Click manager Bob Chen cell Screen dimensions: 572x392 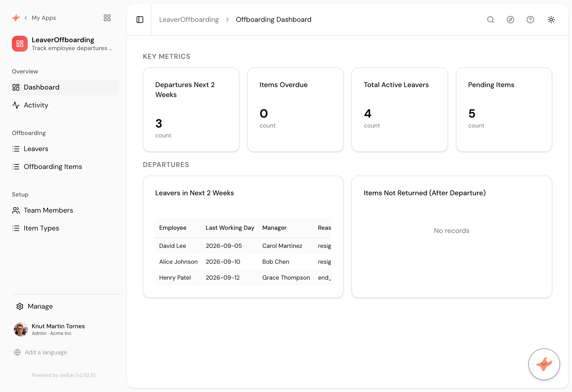pos(276,262)
